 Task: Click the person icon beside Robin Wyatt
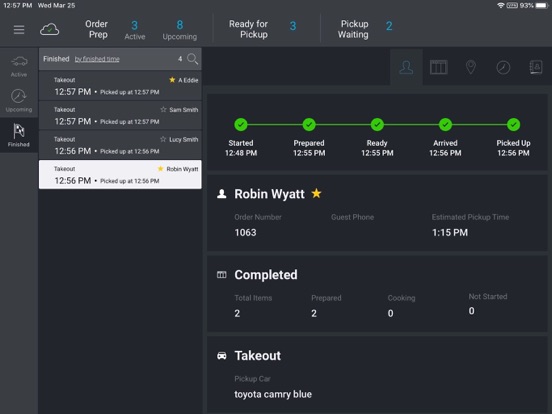tap(222, 194)
